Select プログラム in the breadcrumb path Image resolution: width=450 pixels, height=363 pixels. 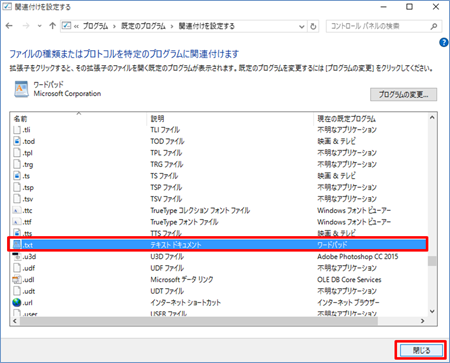coord(96,26)
